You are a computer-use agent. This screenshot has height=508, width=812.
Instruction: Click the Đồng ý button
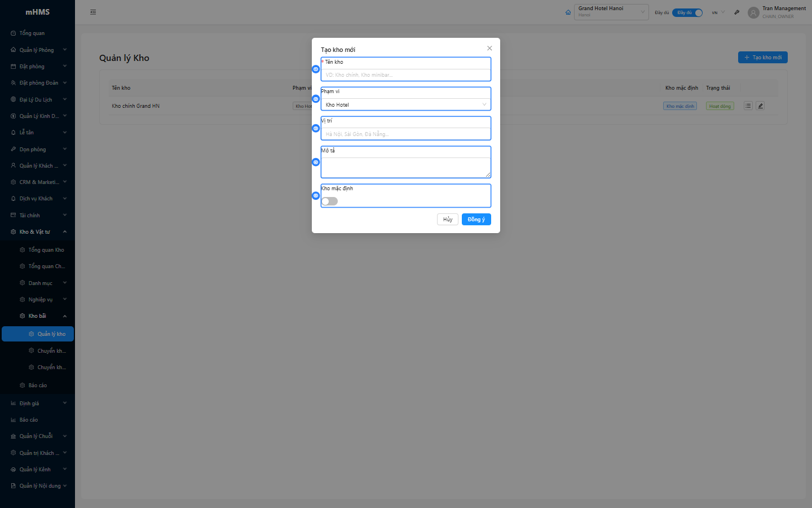pyautogui.click(x=476, y=220)
